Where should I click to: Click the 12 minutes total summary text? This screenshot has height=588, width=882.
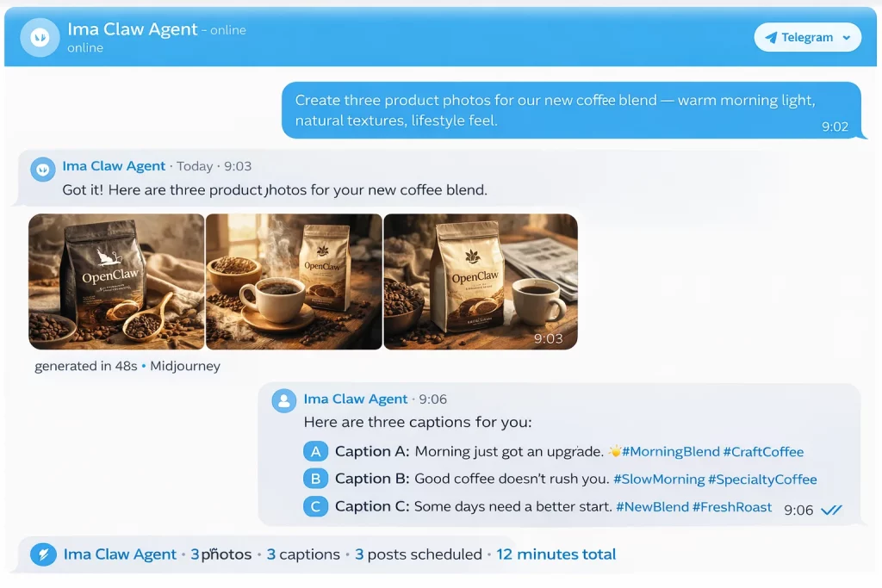[556, 554]
